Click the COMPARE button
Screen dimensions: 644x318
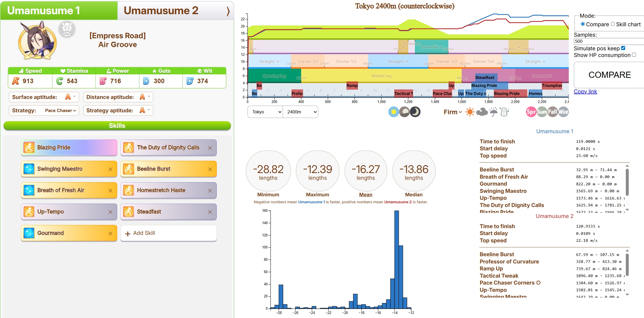point(609,75)
